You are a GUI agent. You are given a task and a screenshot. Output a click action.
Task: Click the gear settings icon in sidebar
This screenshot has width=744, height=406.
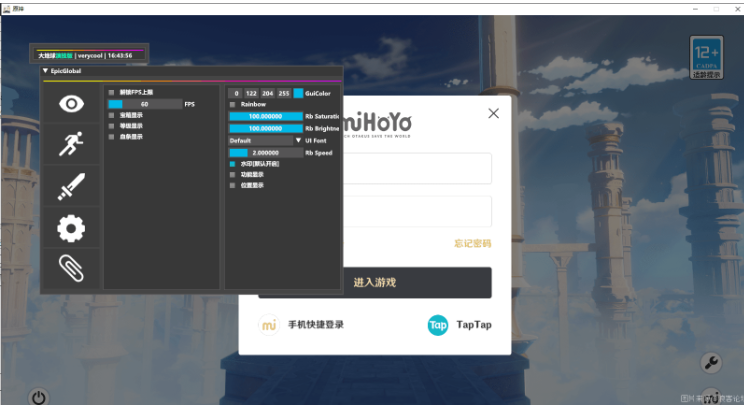pos(71,228)
